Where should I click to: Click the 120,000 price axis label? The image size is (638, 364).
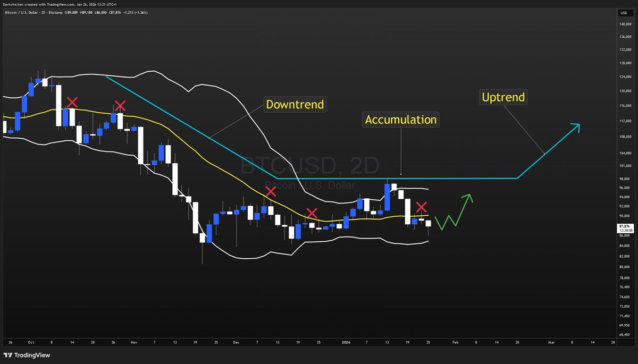tap(625, 91)
